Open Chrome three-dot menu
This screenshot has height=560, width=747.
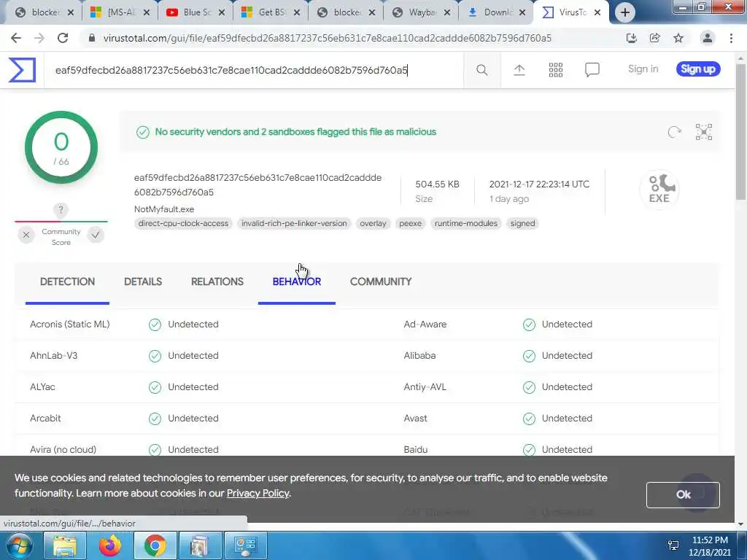[x=731, y=38]
